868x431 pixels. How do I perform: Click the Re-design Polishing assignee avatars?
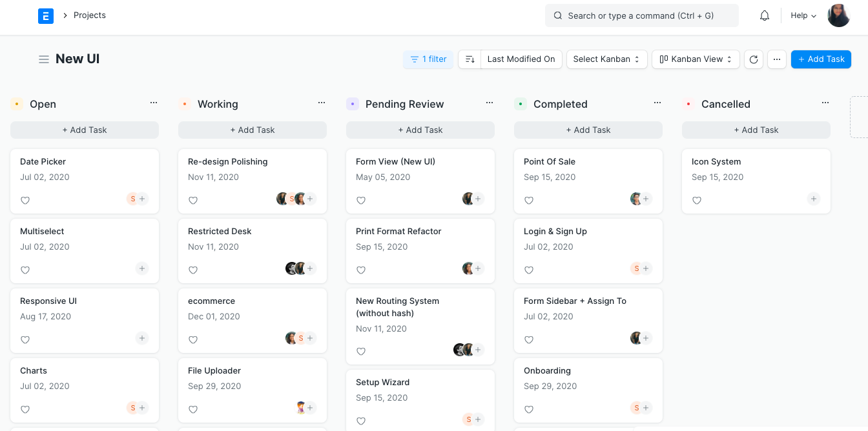(x=291, y=199)
